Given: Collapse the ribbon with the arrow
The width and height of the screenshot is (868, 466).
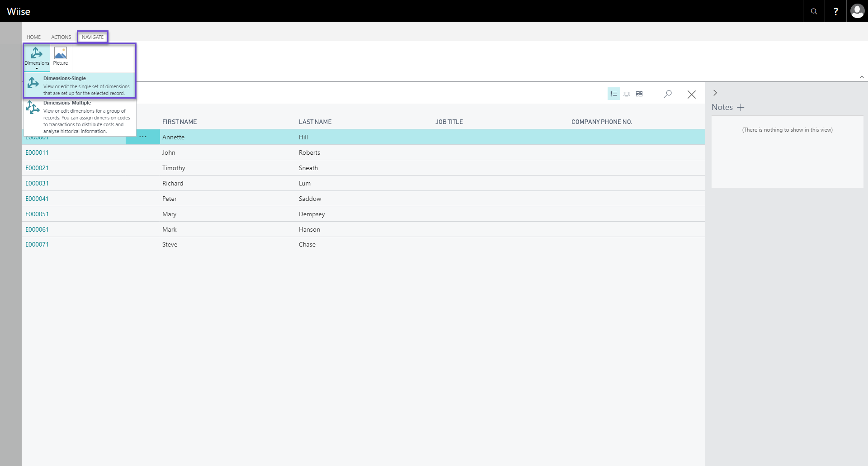Looking at the screenshot, I should click(862, 77).
